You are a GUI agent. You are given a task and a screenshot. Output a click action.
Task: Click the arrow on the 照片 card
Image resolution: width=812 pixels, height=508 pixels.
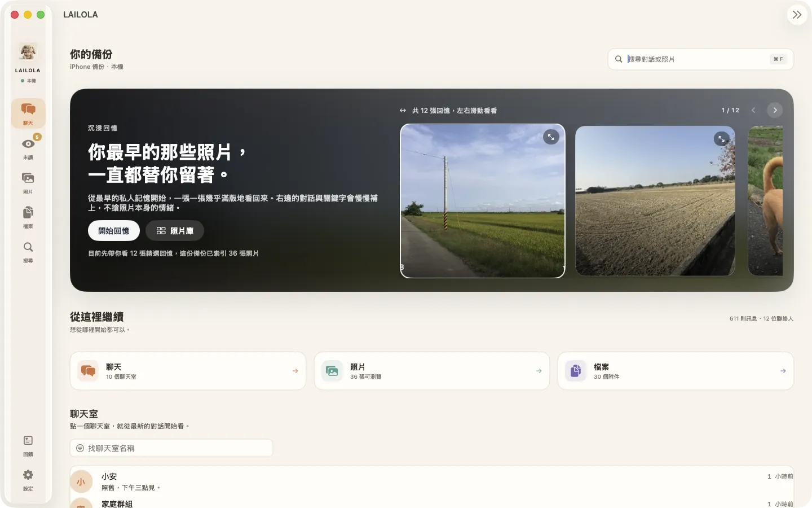pyautogui.click(x=539, y=371)
